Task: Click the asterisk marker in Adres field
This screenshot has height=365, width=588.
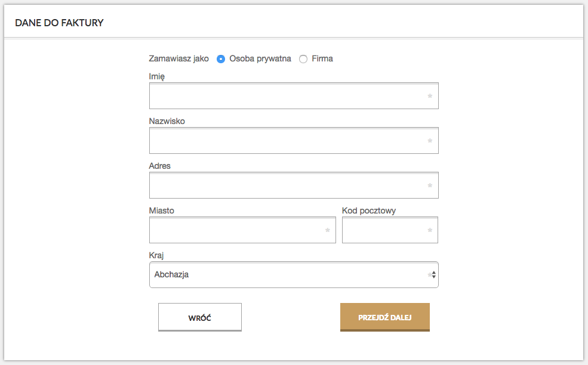Action: pos(430,185)
